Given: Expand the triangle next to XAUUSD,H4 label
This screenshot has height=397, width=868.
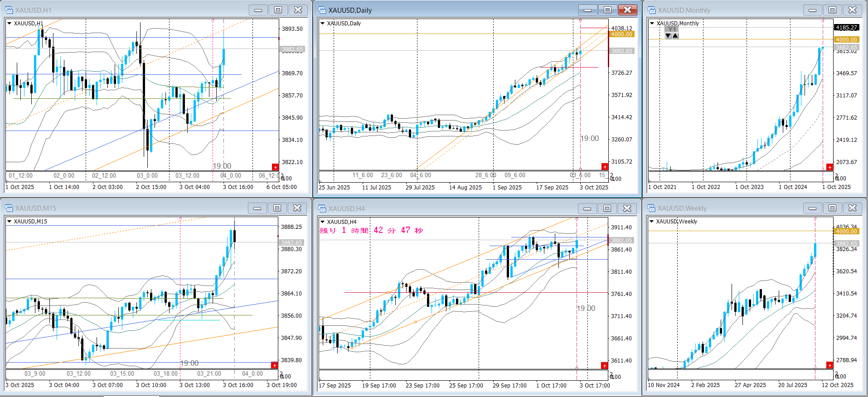Looking at the screenshot, I should pyautogui.click(x=323, y=222).
